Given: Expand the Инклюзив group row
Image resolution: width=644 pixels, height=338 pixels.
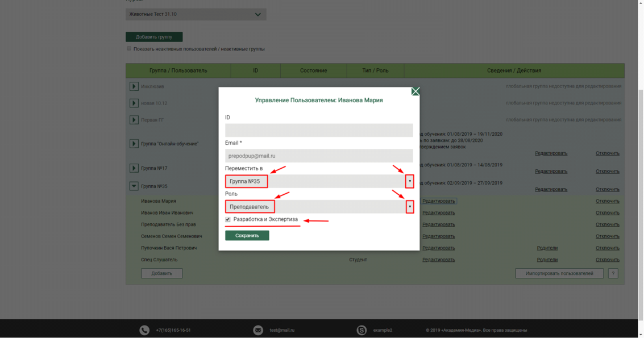Looking at the screenshot, I should (x=134, y=86).
